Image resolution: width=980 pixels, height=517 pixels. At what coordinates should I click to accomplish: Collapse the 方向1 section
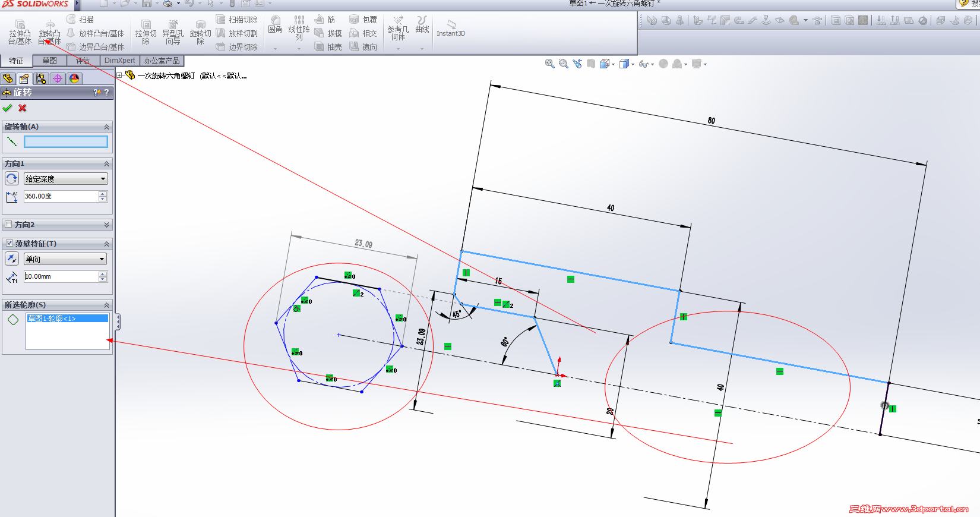(107, 164)
